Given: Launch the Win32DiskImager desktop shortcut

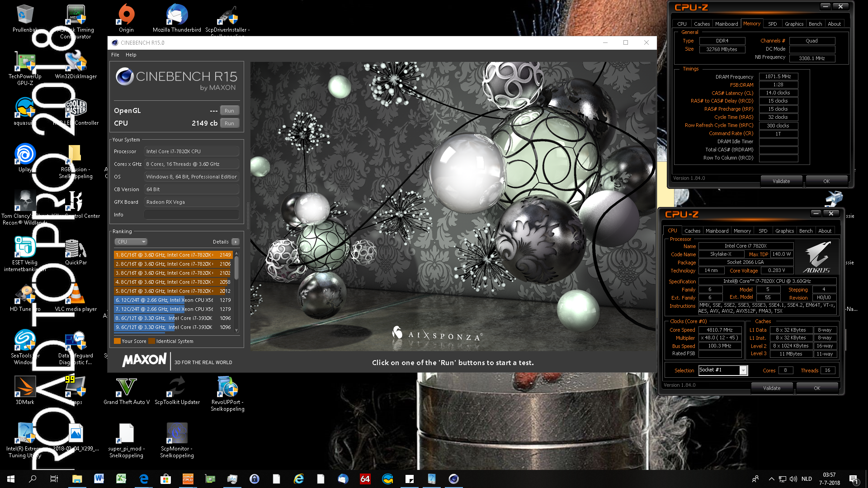Looking at the screenshot, I should pyautogui.click(x=75, y=65).
